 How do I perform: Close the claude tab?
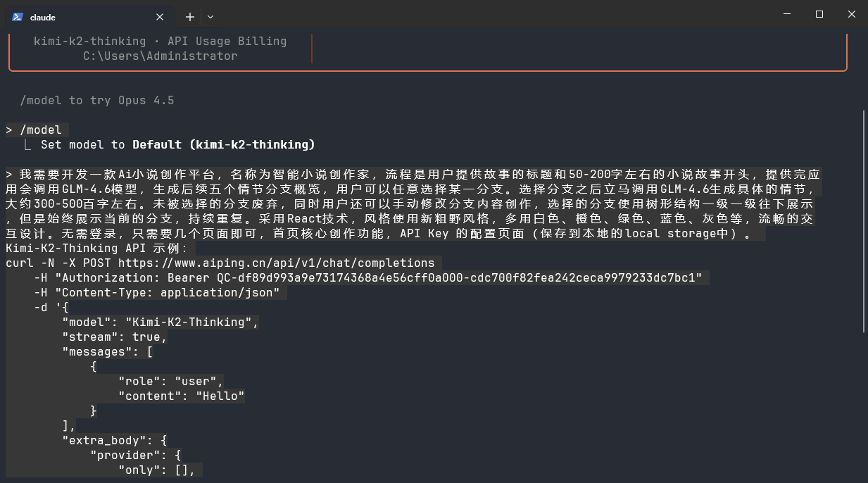pos(160,17)
